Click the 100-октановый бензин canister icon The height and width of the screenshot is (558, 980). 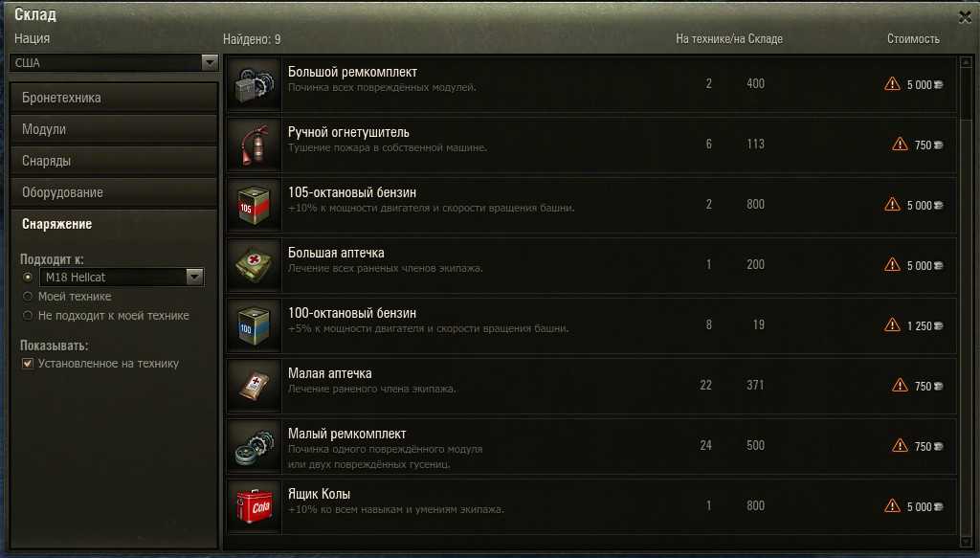(254, 325)
